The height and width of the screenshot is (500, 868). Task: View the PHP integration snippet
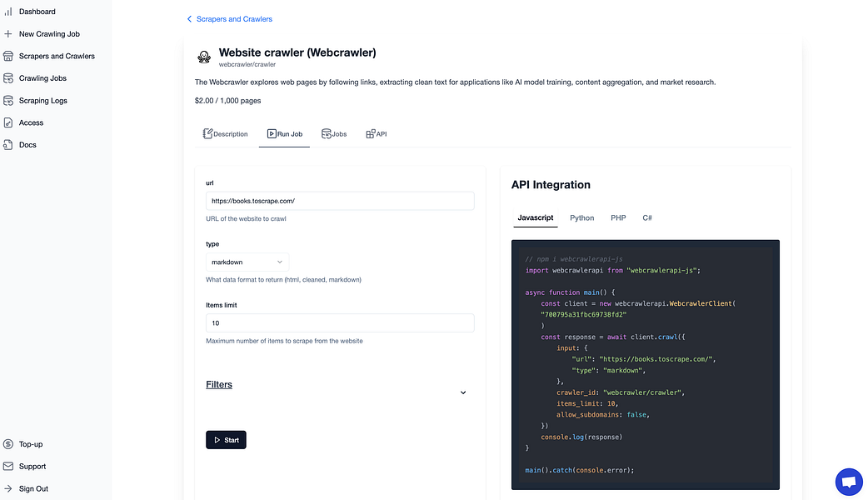(618, 217)
